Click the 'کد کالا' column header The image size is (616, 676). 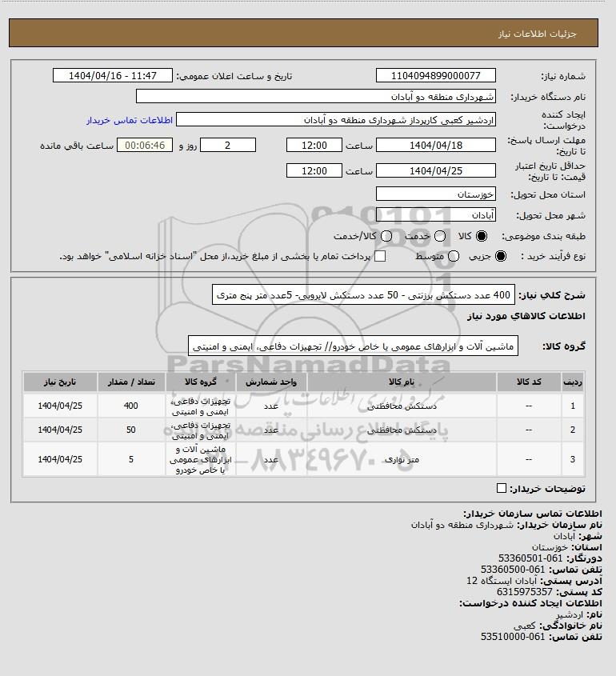tap(530, 382)
